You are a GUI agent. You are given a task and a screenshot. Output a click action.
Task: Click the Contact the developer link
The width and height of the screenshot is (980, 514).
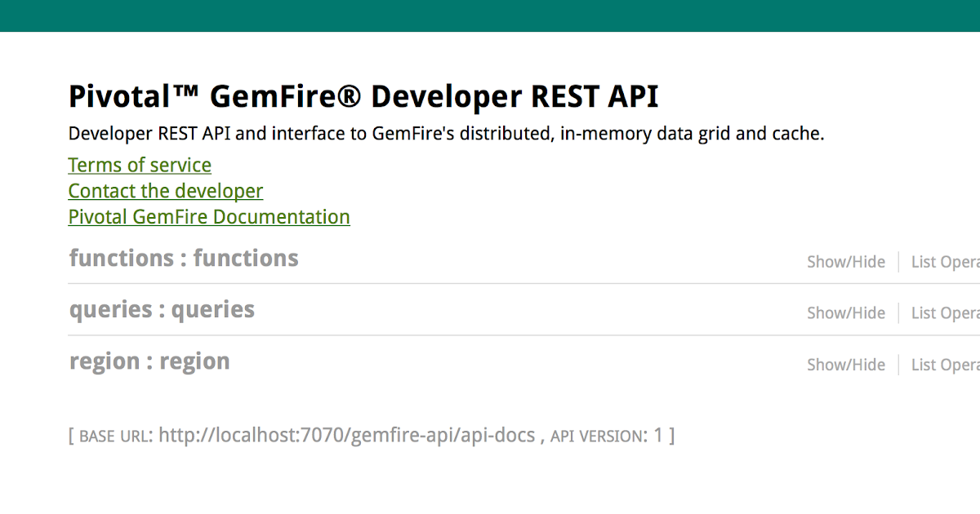(166, 192)
